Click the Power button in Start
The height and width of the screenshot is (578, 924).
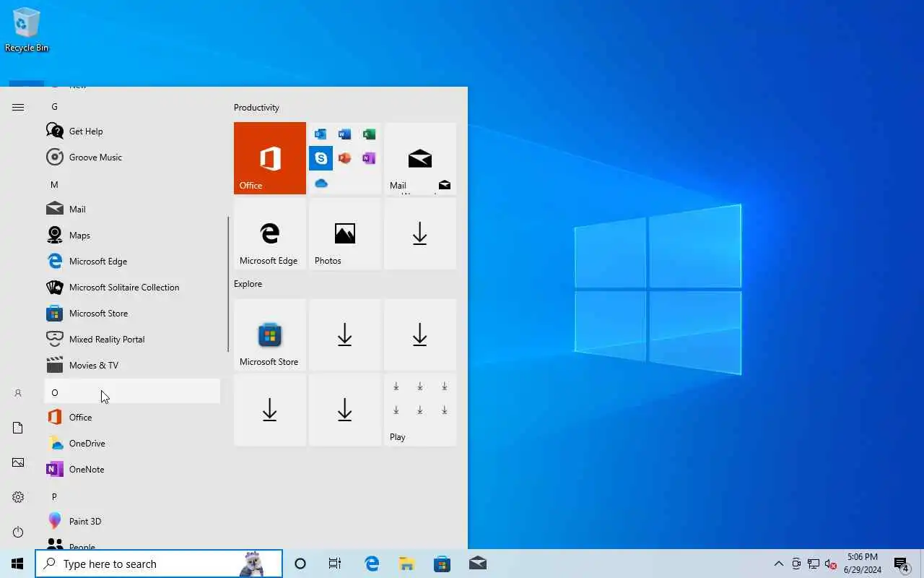coord(18,532)
